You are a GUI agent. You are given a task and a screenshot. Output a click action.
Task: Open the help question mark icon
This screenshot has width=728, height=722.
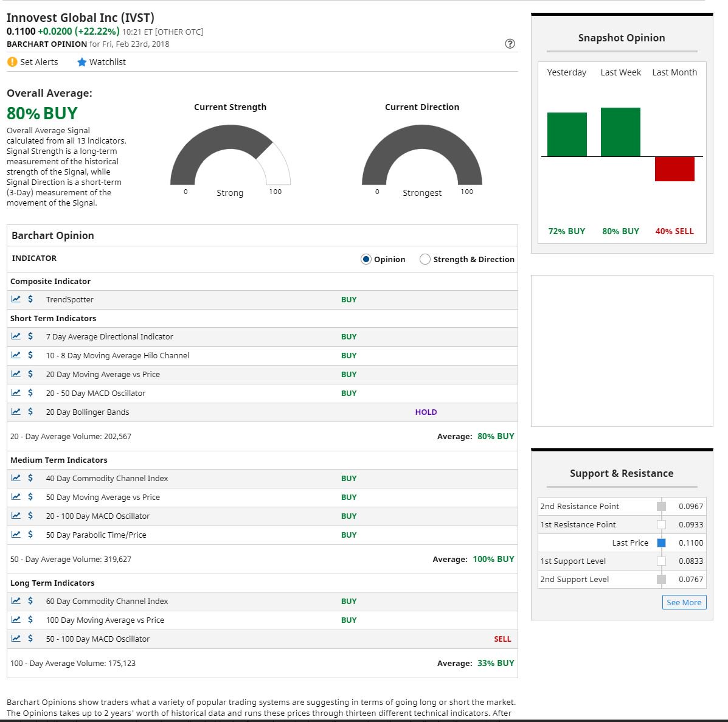click(510, 44)
